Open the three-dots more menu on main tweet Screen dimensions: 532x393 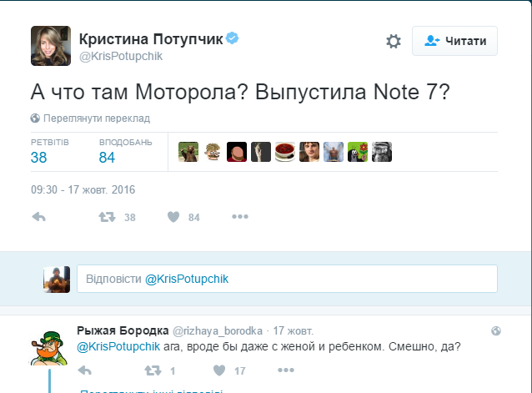(240, 217)
